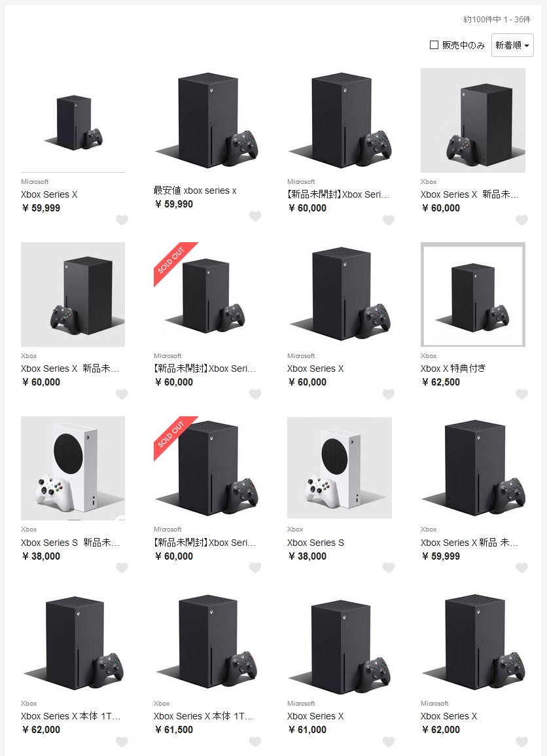Open the 新着順 sort dropdown
Viewport: 547px width, 756px height.
tap(512, 45)
